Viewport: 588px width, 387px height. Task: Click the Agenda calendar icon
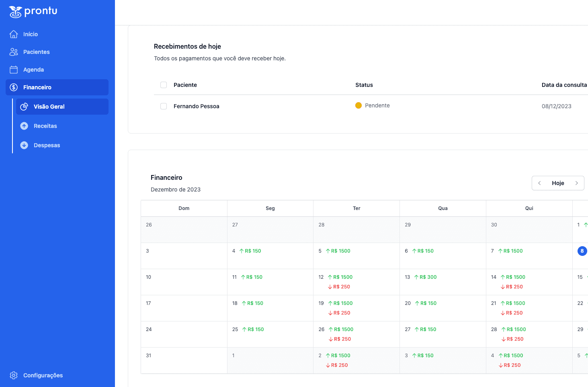coord(14,70)
